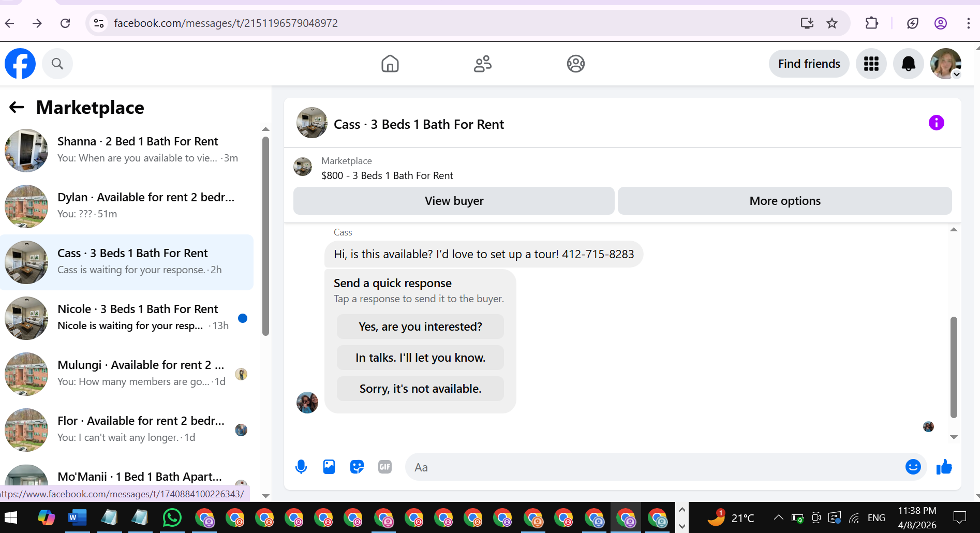Choose a sticker with the sticker icon
Viewport: 980px width, 533px height.
pyautogui.click(x=357, y=467)
